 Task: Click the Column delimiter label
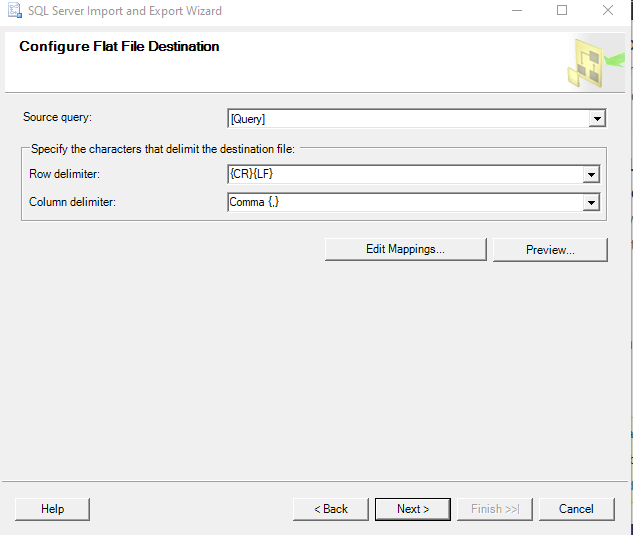click(x=72, y=202)
